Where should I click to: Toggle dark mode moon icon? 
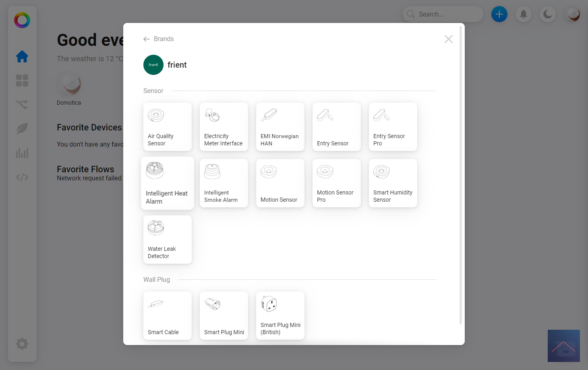(x=548, y=14)
